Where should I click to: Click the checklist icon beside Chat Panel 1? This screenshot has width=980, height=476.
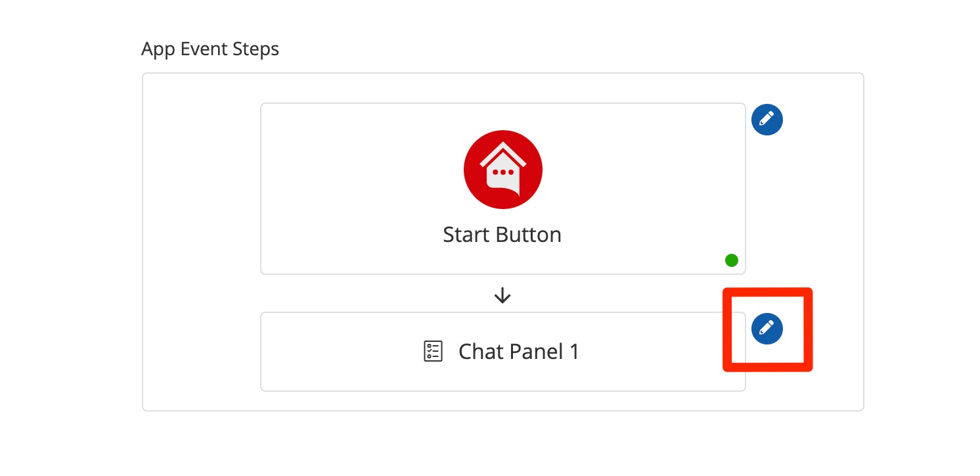point(432,352)
